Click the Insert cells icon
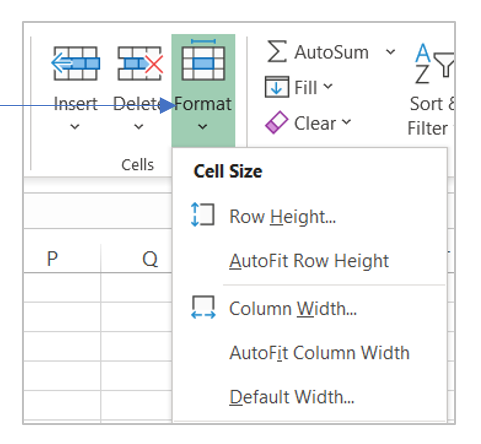Image resolution: width=481 pixels, height=444 pixels. (75, 63)
